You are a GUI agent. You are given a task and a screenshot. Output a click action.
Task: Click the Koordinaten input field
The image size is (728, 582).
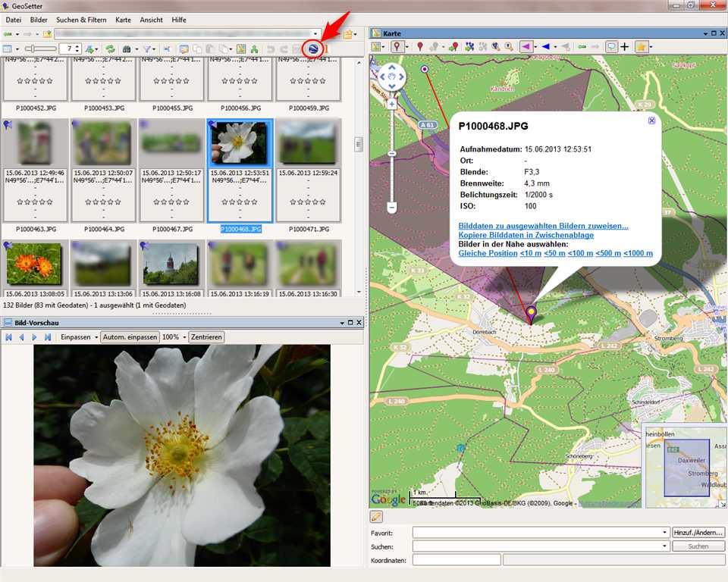[457, 560]
